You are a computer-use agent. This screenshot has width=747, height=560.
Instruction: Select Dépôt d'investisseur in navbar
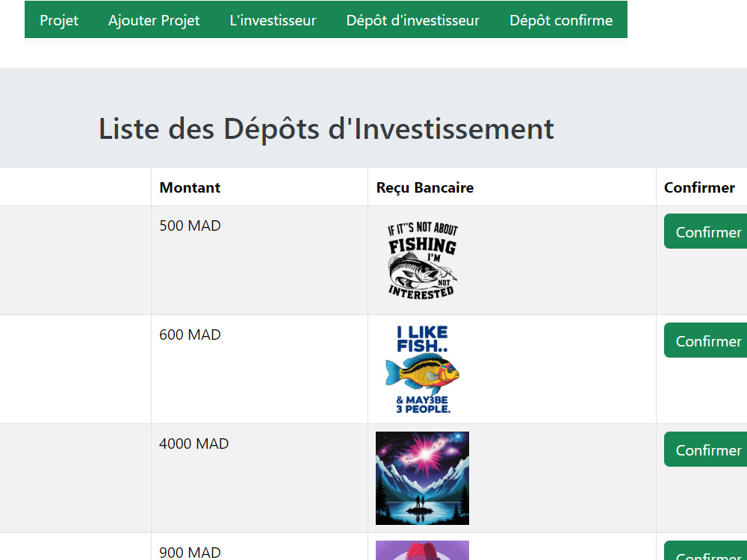[x=413, y=20]
